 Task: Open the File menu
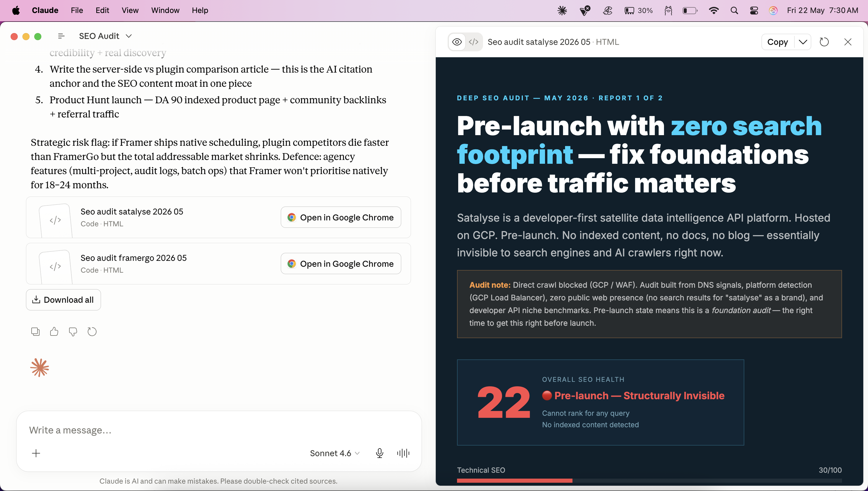point(76,10)
